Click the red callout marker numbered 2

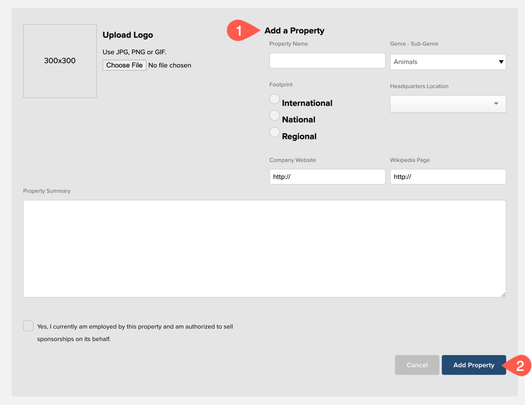coord(520,365)
